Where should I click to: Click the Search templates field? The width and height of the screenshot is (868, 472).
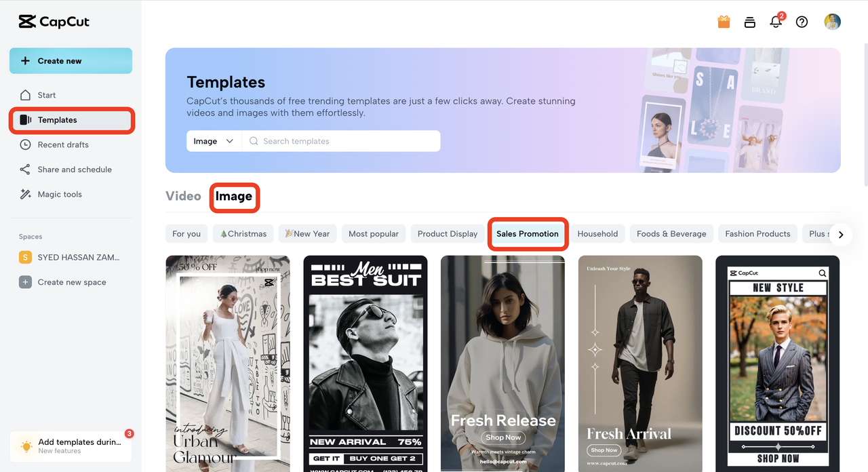pyautogui.click(x=341, y=141)
